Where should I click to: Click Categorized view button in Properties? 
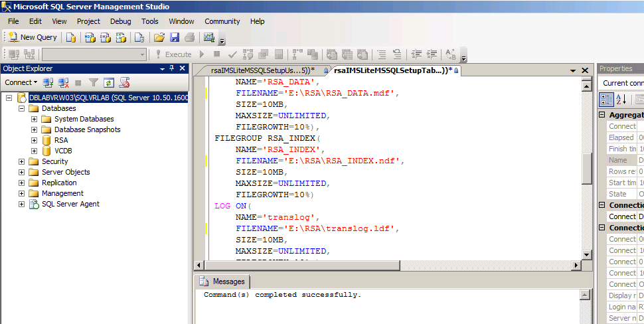(x=607, y=99)
